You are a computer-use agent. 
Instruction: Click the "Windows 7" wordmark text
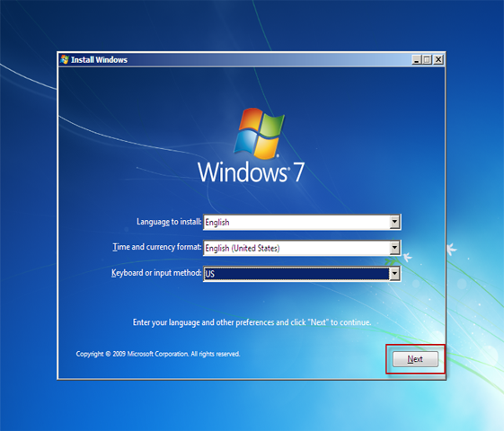click(x=251, y=172)
